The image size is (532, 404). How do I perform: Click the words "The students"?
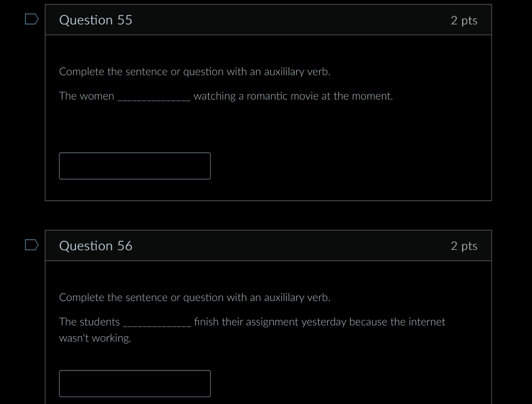[89, 322]
